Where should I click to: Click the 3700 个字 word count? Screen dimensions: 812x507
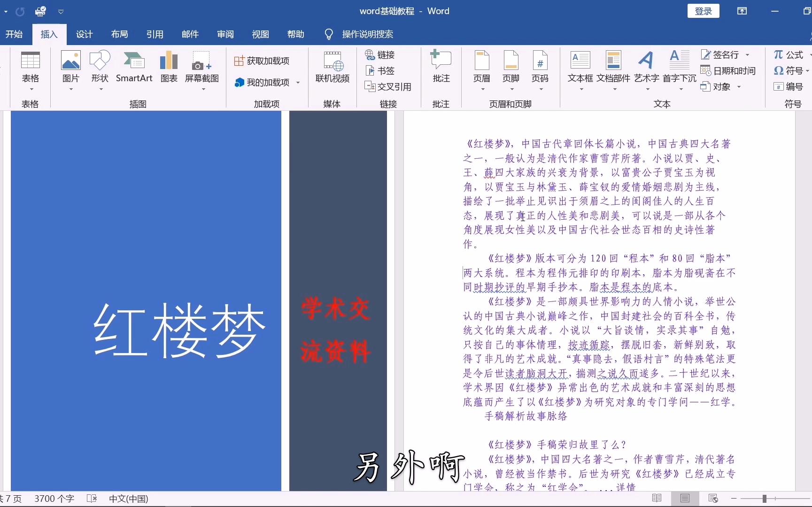(54, 499)
